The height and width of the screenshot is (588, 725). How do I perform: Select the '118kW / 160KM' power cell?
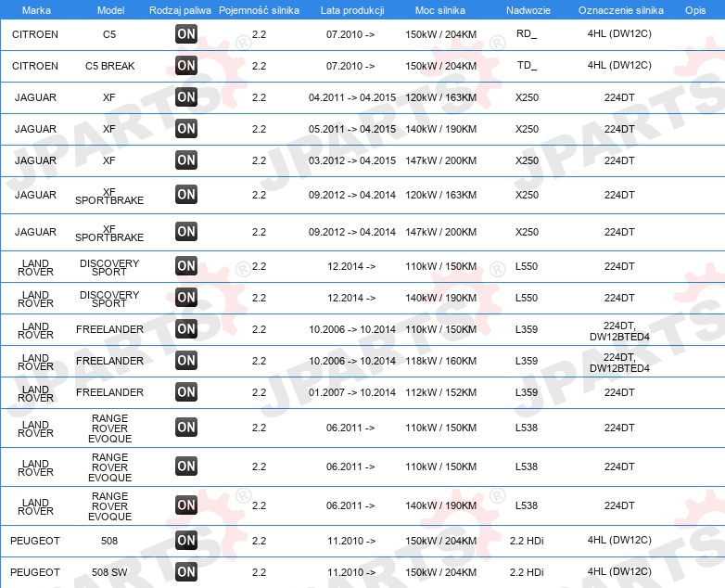441,361
